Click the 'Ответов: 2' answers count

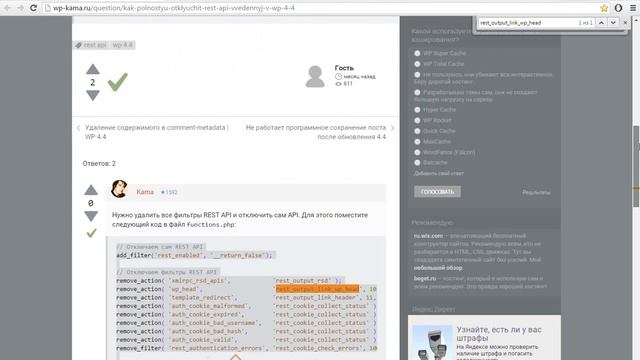tap(99, 164)
